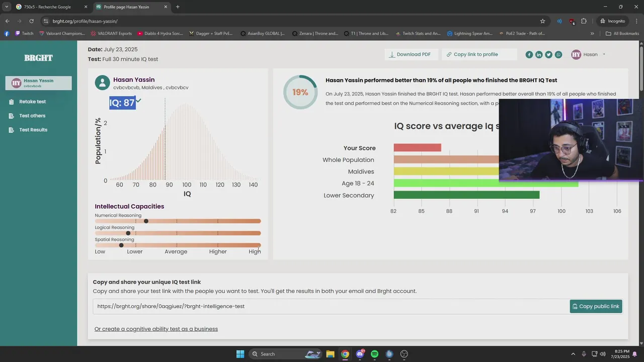This screenshot has width=644, height=362.
Task: Open Test others in sidebar
Action: (32, 116)
